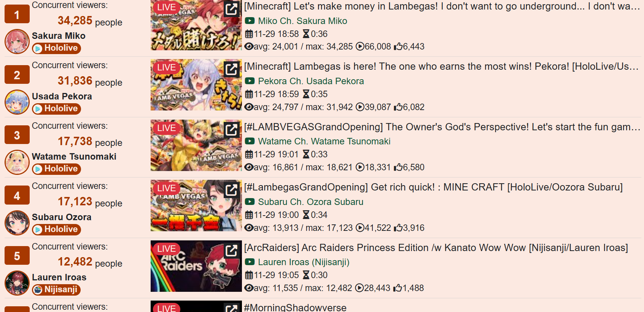Open external link icon on Watame Tsunomaki thumbnail
Viewport: 644px width, 312px height.
[x=231, y=130]
